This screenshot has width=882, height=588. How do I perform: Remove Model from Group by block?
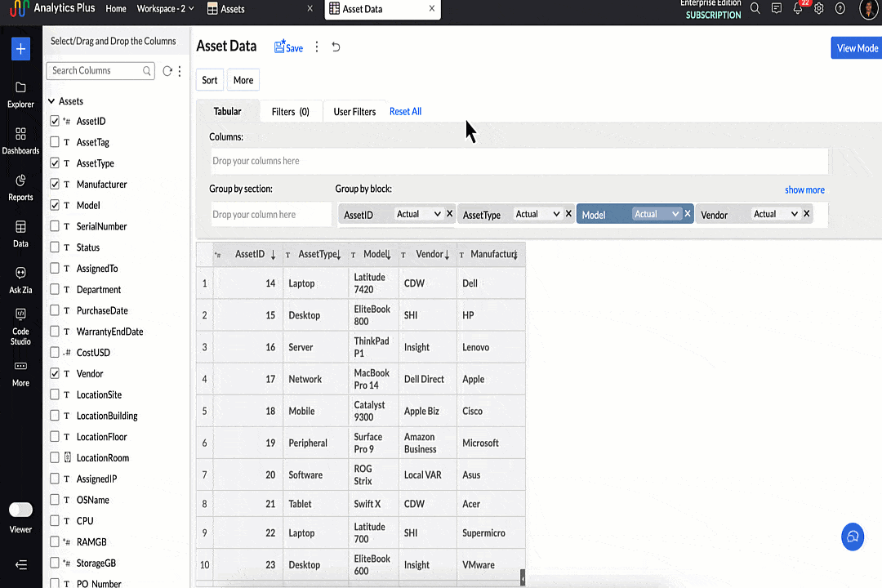(x=688, y=214)
